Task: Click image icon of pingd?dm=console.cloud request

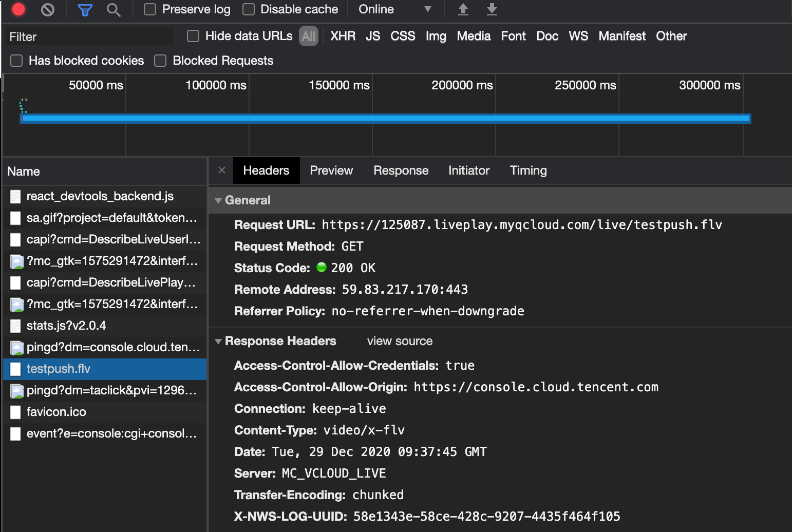Action: 17,348
